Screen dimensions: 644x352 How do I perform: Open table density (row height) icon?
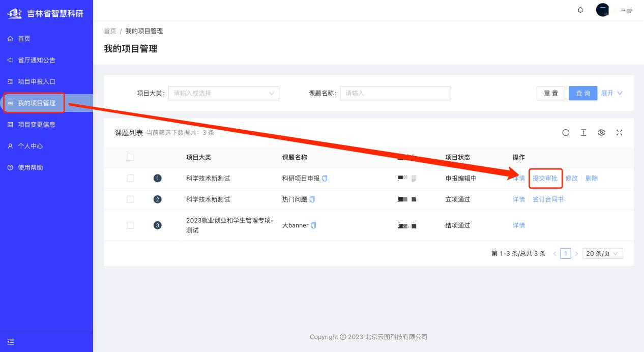click(583, 133)
